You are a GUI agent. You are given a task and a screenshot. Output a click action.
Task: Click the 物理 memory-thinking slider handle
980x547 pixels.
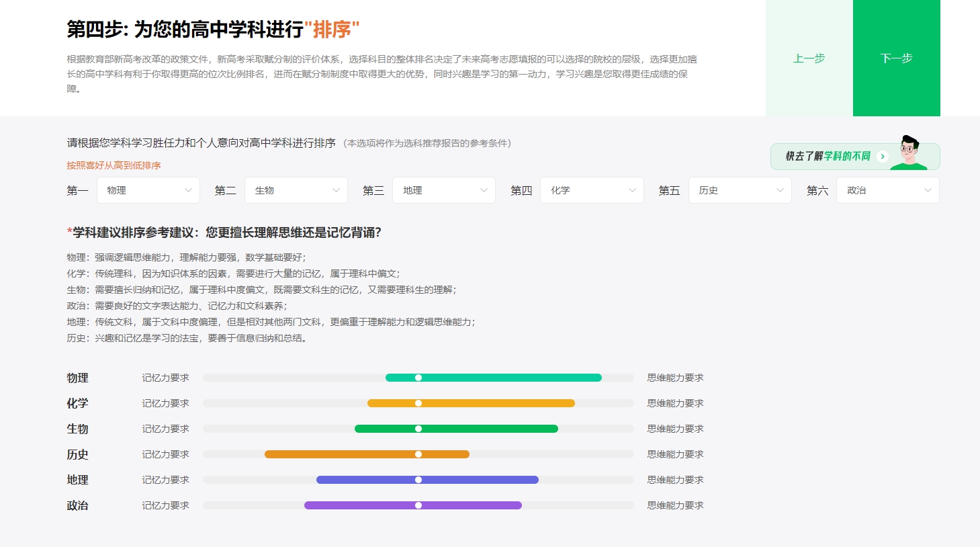[x=418, y=378]
